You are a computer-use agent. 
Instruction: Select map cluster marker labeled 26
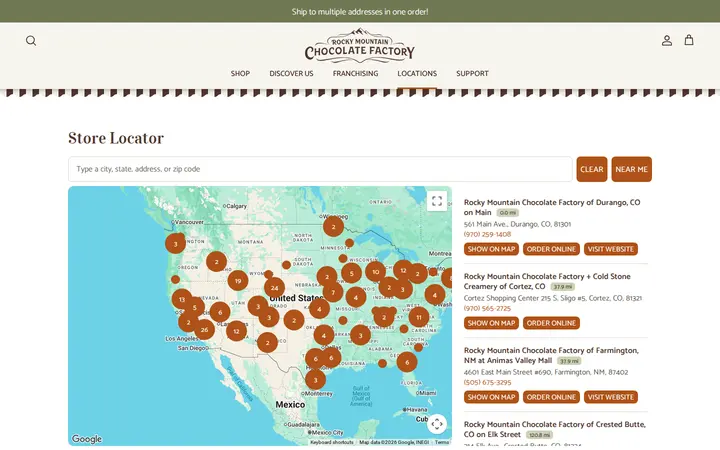point(204,329)
